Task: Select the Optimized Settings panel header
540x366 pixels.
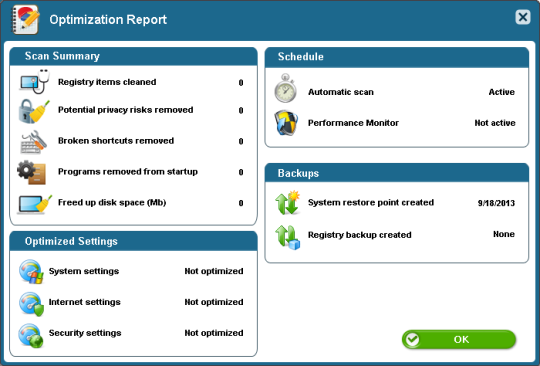Action: (x=133, y=241)
